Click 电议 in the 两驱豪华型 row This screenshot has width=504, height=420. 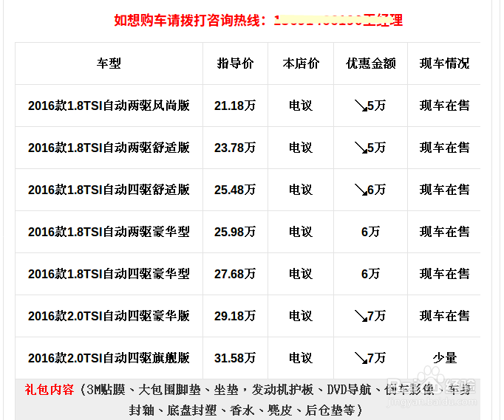(x=301, y=232)
